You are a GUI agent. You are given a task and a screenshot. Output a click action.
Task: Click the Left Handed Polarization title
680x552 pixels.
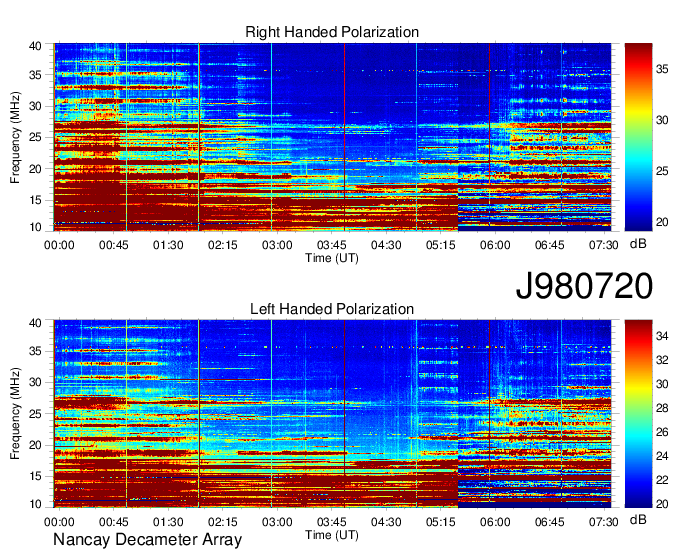pyautogui.click(x=332, y=309)
